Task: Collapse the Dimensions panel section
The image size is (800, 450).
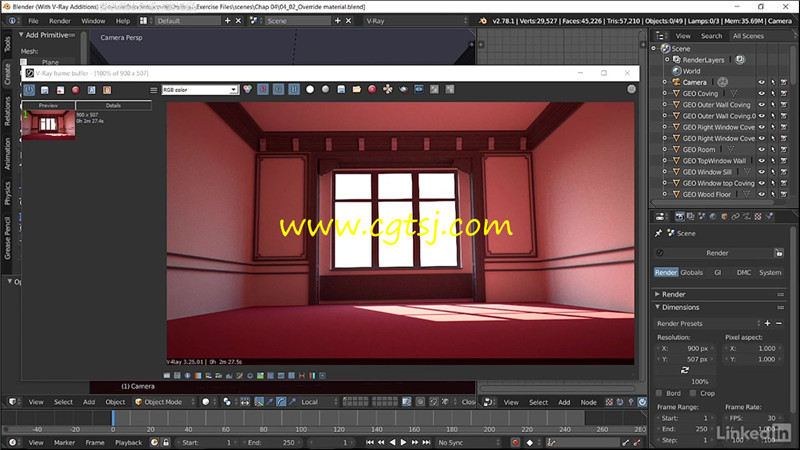Action: pyautogui.click(x=658, y=307)
